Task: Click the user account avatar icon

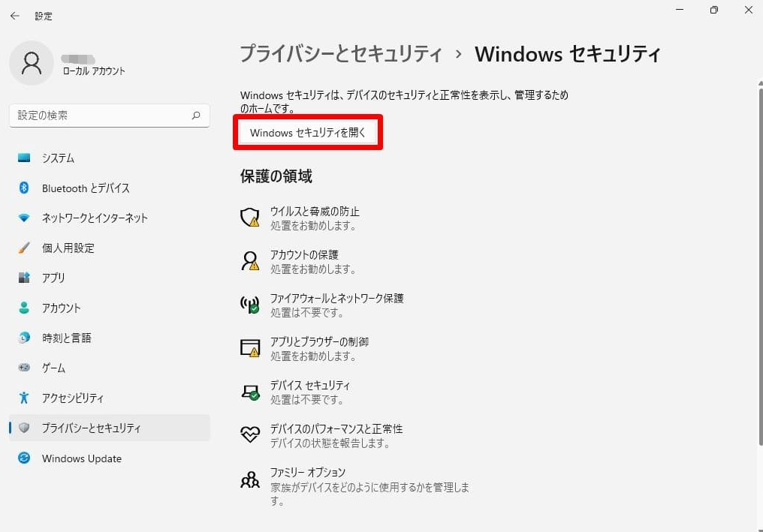Action: pos(32,63)
